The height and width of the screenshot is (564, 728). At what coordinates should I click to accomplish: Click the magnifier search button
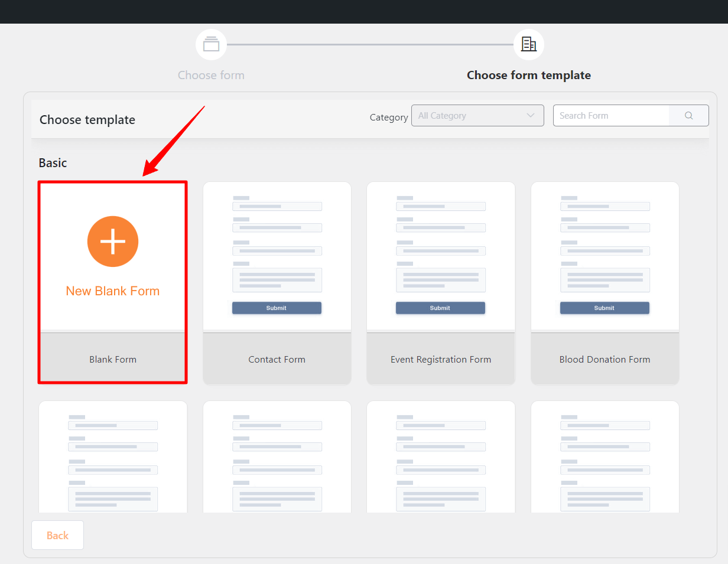[x=688, y=116]
